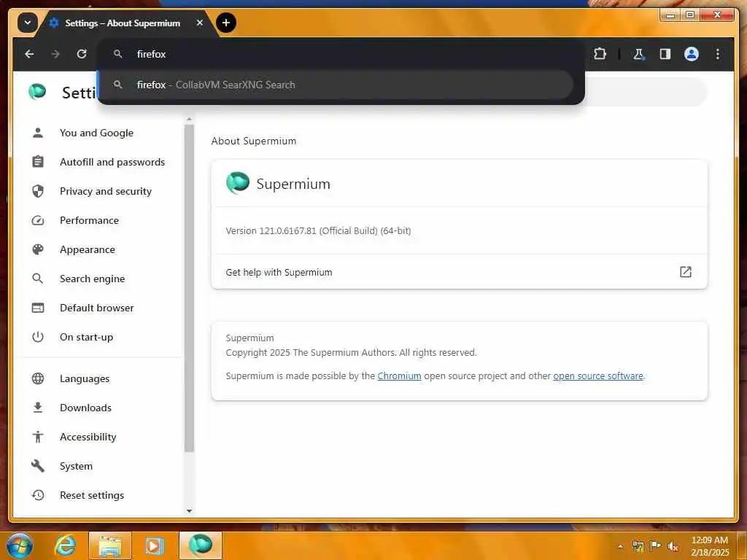Click the download arrow icon beside Downloads

click(x=38, y=408)
